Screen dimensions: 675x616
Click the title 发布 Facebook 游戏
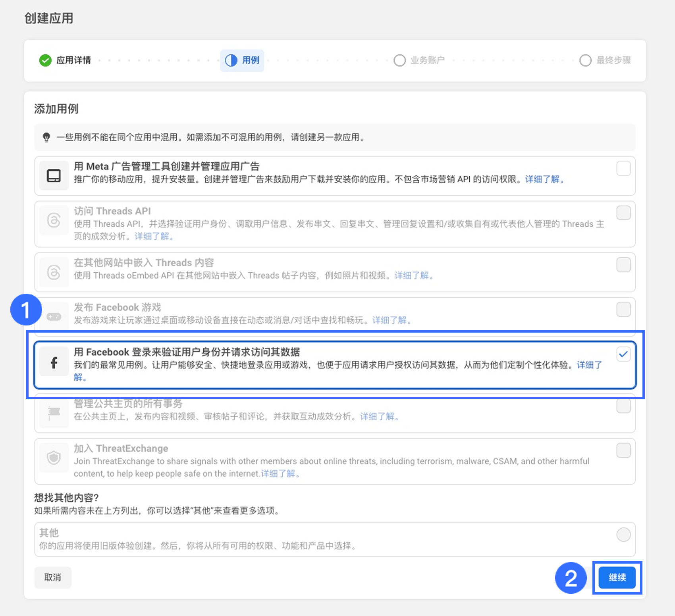pyautogui.click(x=118, y=307)
